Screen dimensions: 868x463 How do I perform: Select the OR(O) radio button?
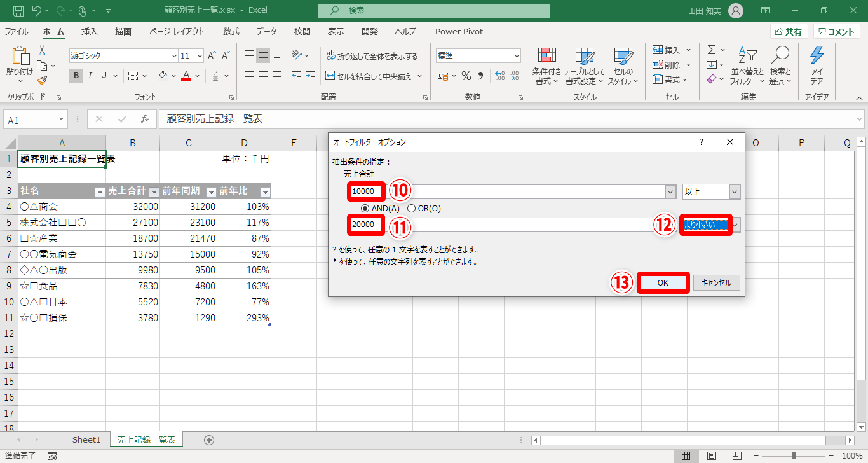pyautogui.click(x=411, y=209)
